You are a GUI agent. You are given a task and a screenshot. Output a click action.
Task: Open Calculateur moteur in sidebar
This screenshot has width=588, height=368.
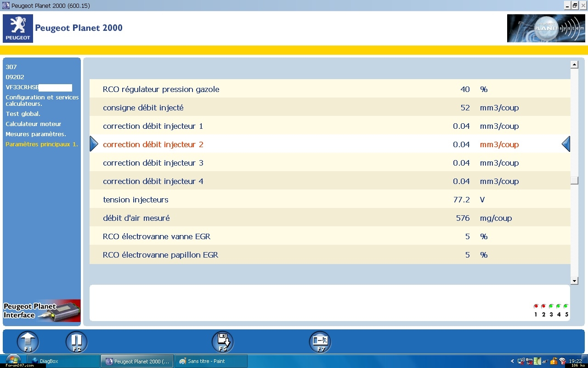click(x=33, y=124)
